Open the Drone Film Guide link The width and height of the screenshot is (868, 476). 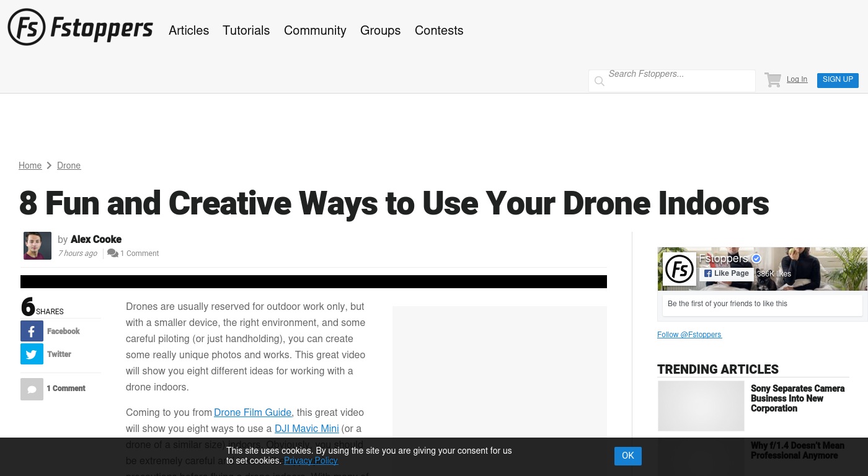(252, 412)
